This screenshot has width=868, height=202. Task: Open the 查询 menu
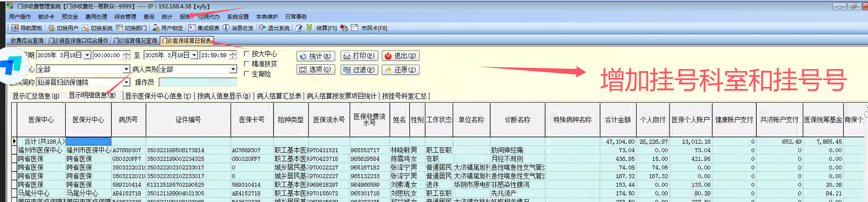coord(149,17)
